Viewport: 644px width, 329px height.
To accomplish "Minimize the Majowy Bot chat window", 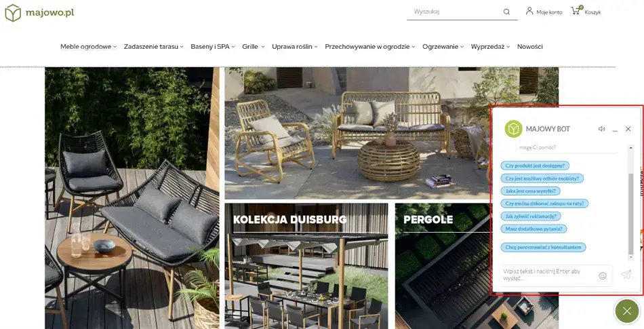I will pos(615,129).
